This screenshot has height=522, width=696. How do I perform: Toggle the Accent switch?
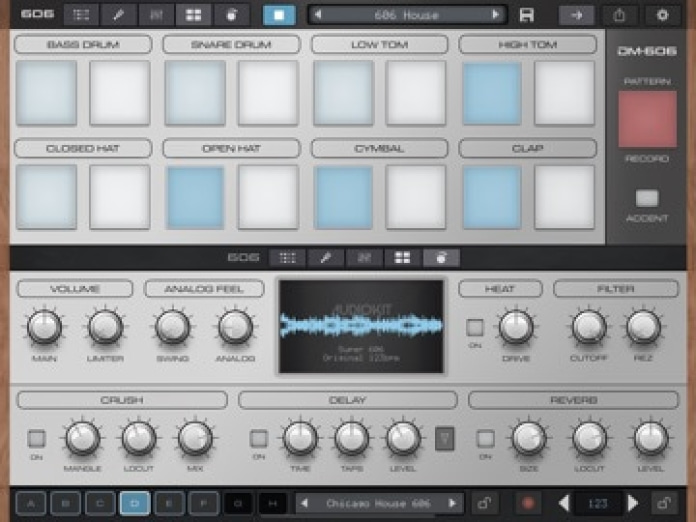(x=647, y=198)
